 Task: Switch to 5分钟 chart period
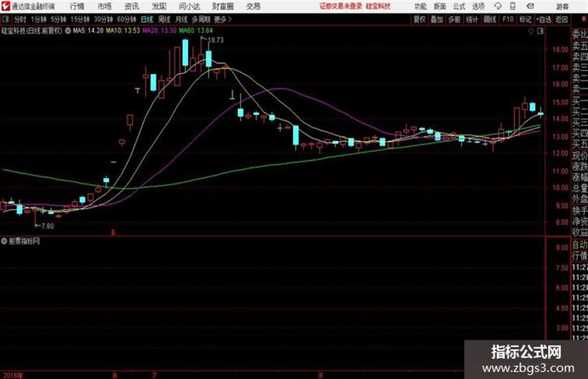[58, 19]
